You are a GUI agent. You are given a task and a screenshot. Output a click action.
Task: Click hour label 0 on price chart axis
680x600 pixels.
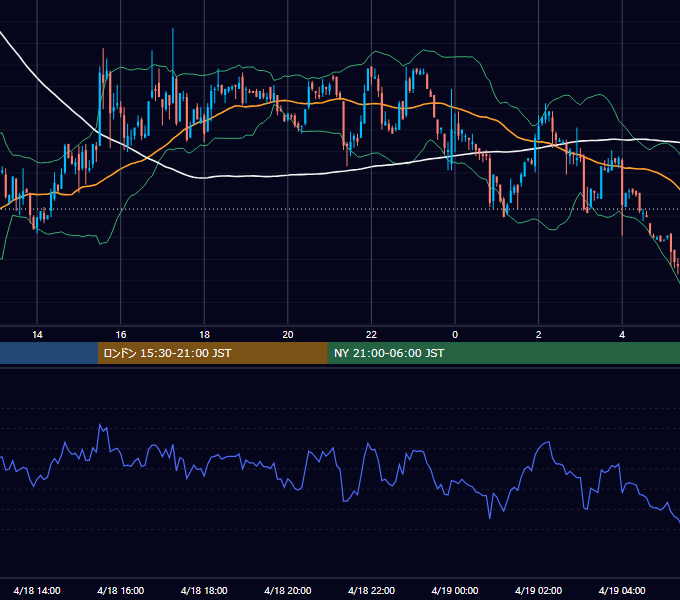455,335
